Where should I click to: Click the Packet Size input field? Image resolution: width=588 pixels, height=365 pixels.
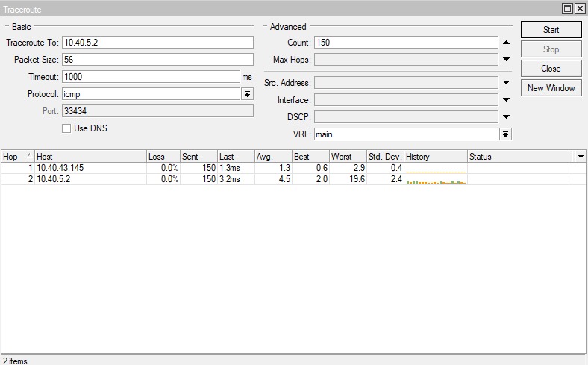point(157,60)
